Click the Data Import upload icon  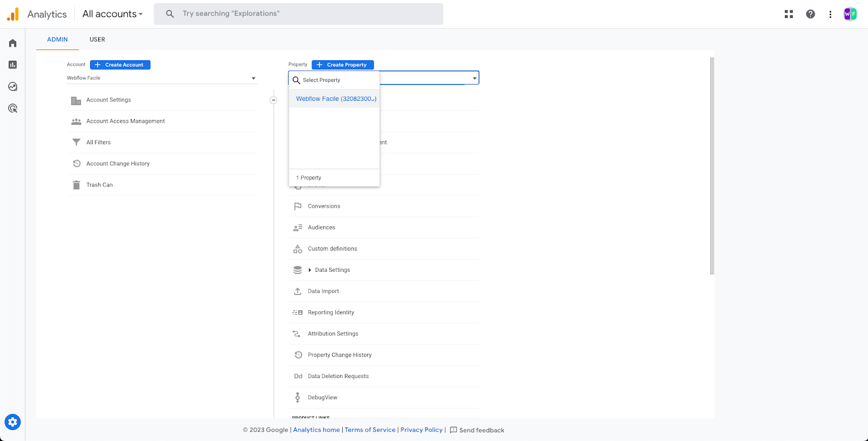click(x=297, y=291)
